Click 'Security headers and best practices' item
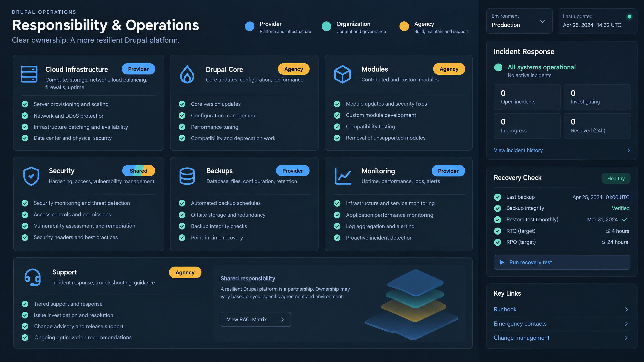 (x=76, y=237)
